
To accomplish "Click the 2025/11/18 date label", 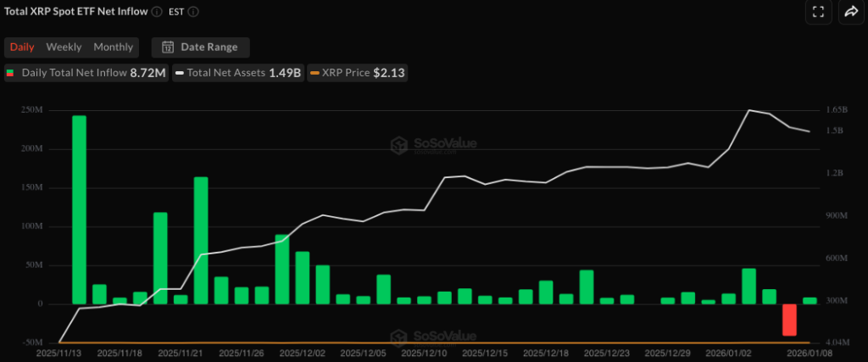I will [119, 353].
